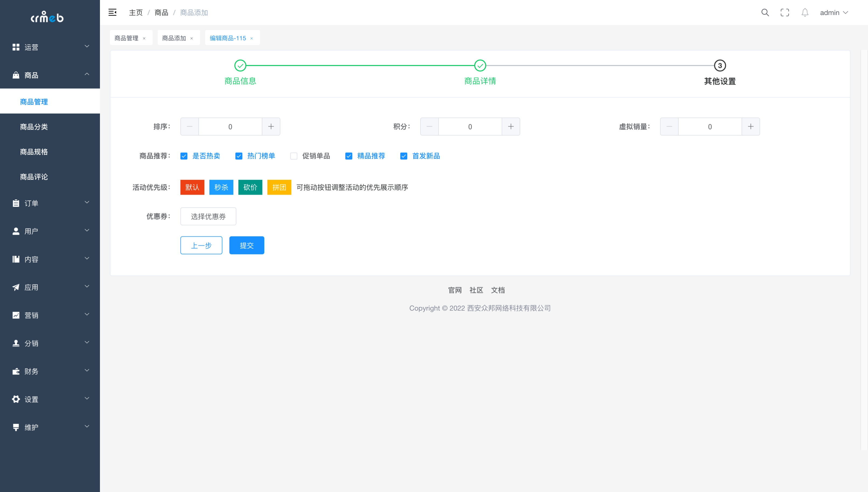
Task: Click the 用户 person icon
Action: coord(16,231)
